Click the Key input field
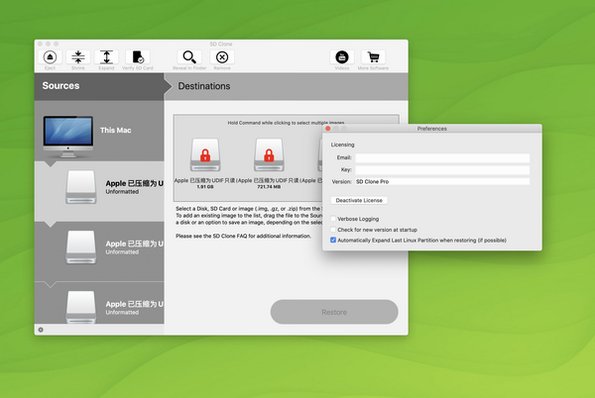 442,170
